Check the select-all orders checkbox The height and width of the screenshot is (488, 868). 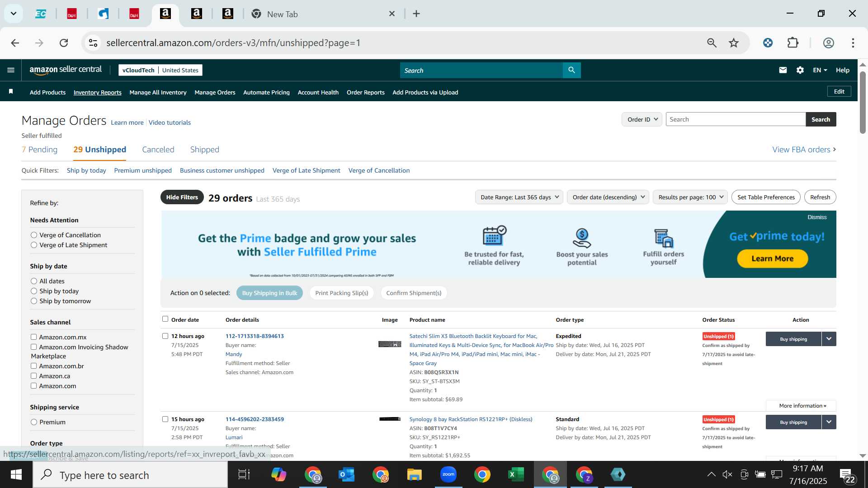pos(165,319)
